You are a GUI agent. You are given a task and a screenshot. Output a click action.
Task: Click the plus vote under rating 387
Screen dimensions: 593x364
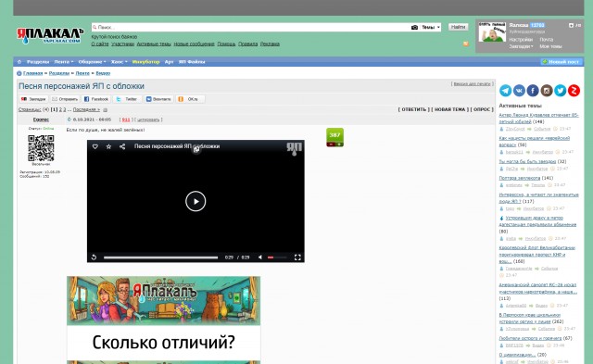coord(339,144)
